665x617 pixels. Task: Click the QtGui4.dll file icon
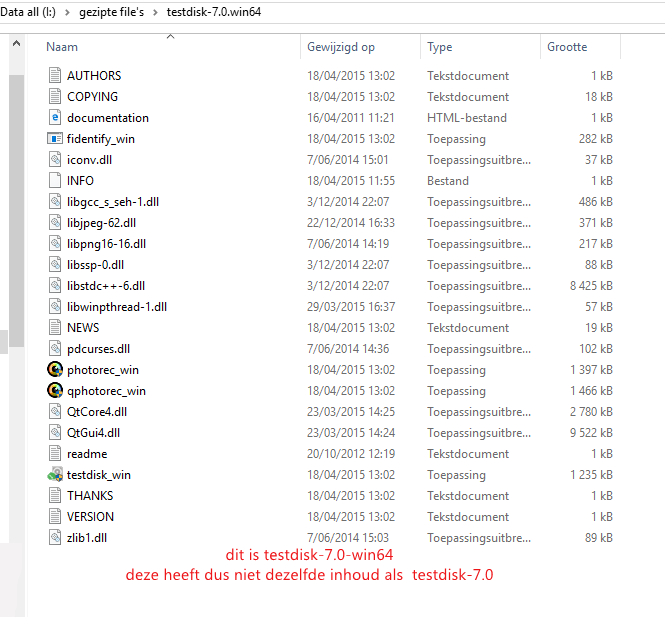point(55,433)
